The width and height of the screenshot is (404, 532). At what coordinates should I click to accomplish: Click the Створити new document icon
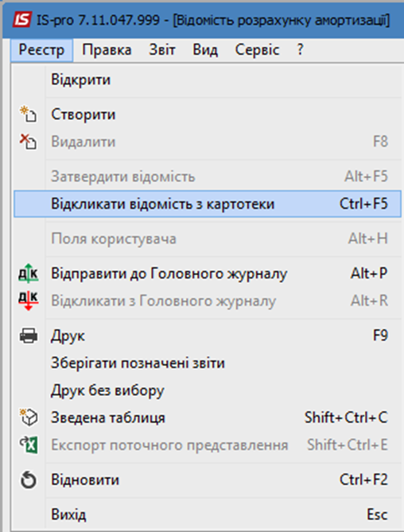pyautogui.click(x=28, y=114)
